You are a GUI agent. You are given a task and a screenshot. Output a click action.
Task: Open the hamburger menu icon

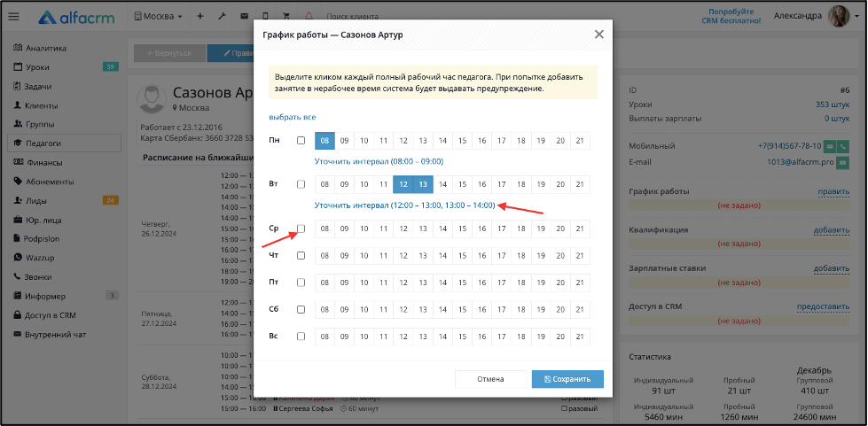pos(14,17)
